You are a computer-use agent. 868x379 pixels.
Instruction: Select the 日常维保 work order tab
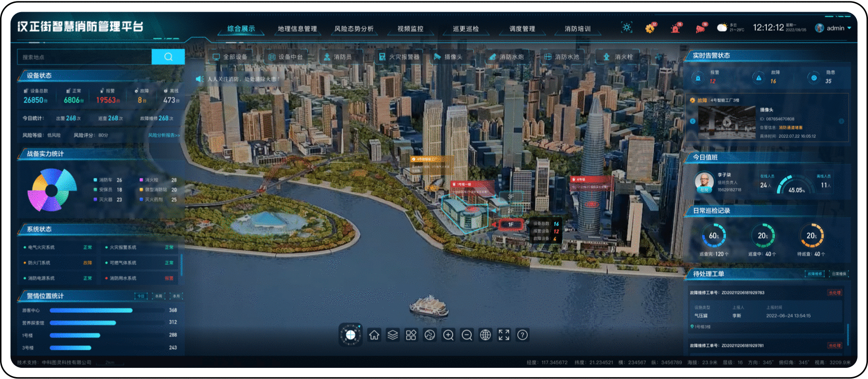tap(839, 274)
